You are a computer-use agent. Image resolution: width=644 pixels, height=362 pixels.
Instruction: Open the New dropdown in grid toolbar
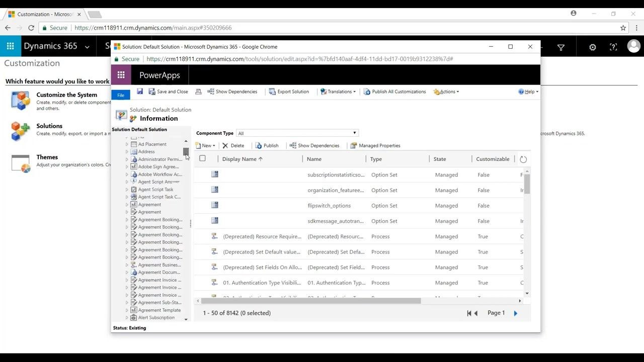point(205,145)
